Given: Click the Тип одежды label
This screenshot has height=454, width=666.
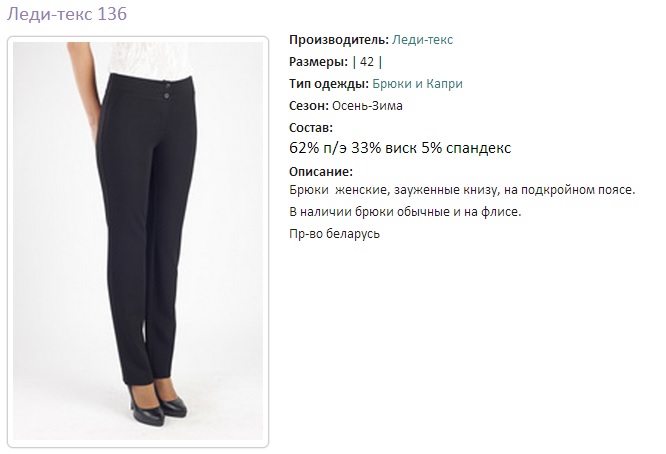Looking at the screenshot, I should tap(329, 84).
